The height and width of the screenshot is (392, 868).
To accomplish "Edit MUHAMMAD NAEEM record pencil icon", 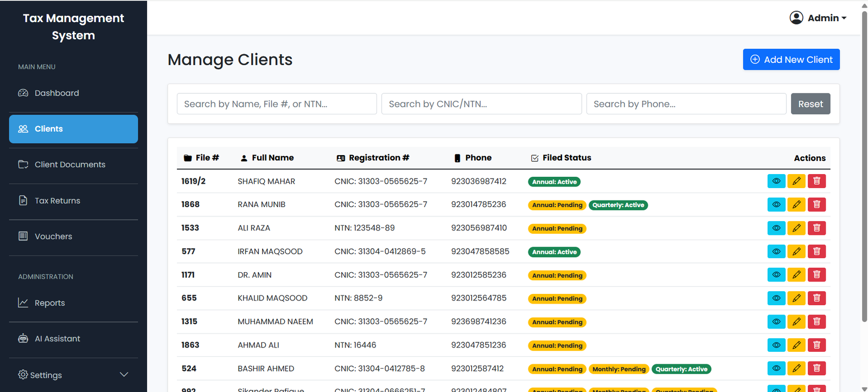I will [796, 322].
